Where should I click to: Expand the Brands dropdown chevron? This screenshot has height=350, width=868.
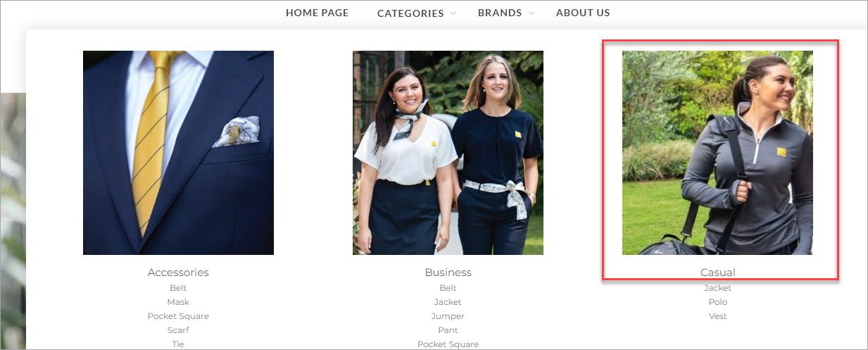532,13
